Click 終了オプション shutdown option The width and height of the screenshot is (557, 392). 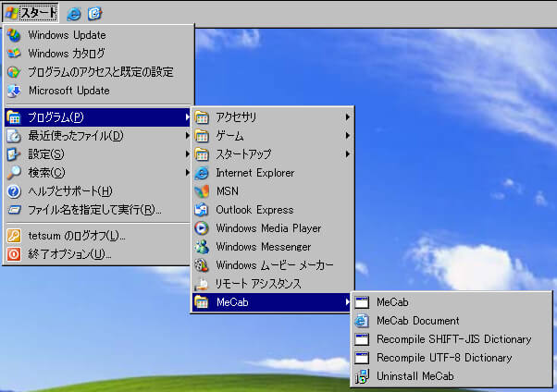click(68, 254)
